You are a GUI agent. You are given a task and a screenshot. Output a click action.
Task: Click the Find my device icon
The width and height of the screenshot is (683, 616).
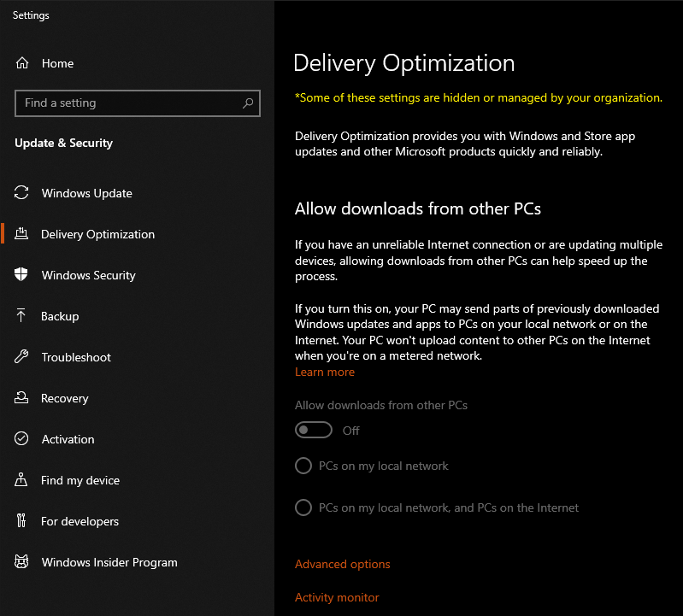point(21,480)
